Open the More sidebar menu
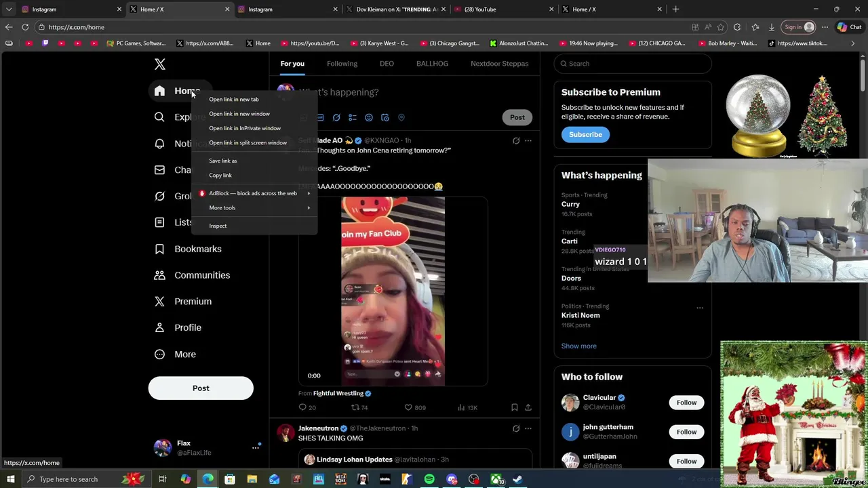This screenshot has width=868, height=488. [175, 354]
